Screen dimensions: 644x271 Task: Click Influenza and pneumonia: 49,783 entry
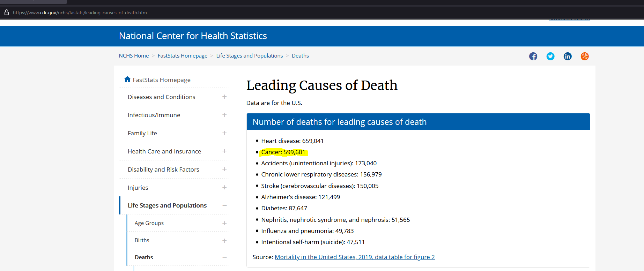308,231
